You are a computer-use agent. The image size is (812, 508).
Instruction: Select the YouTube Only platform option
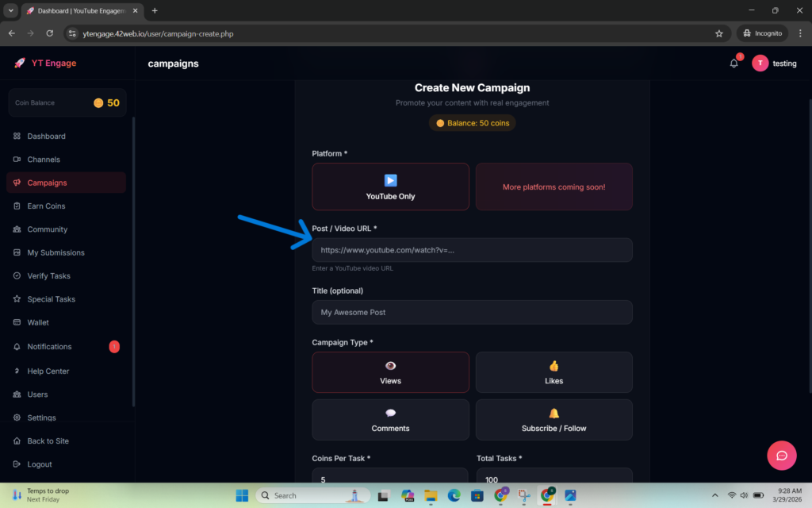[x=390, y=187]
